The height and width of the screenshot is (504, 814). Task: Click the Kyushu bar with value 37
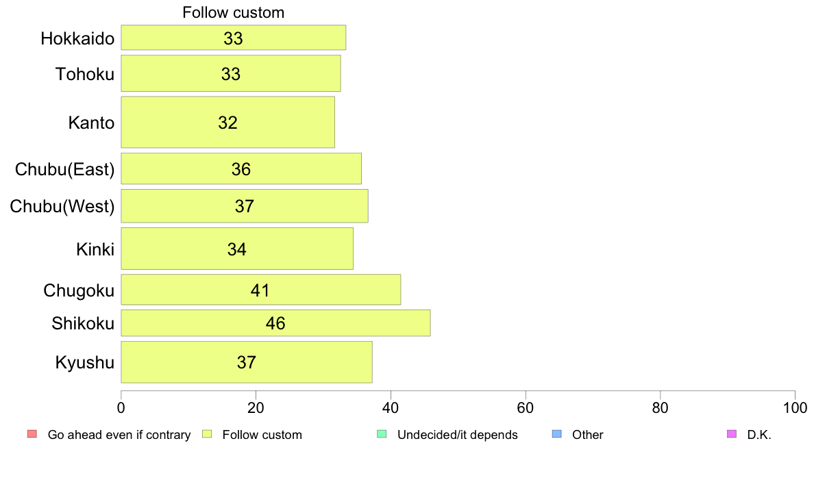247,362
